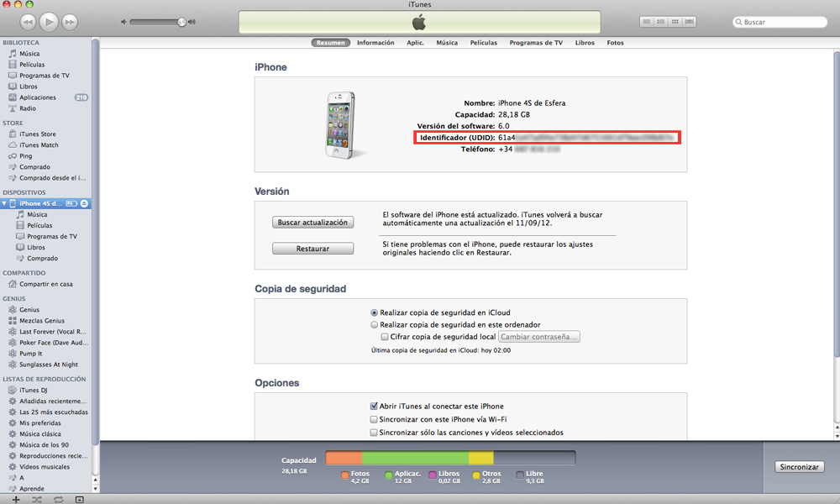Click the green Aplicac. legend swatch
The width and height of the screenshot is (840, 504).
pos(389,475)
